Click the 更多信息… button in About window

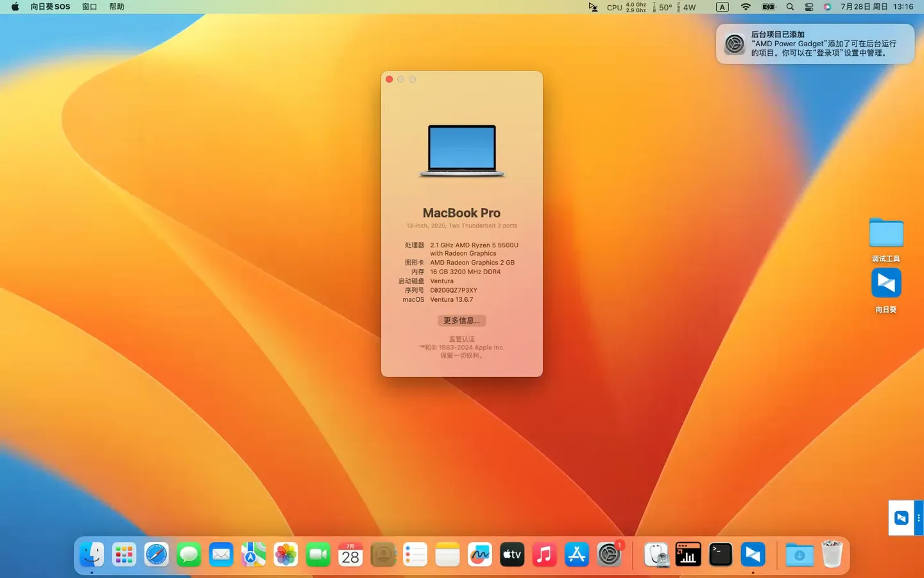(461, 320)
